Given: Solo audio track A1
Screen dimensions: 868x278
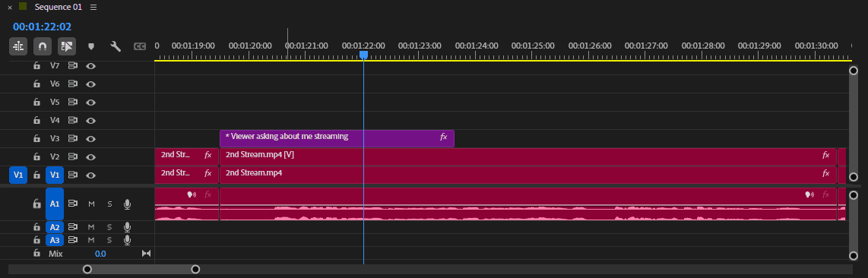Looking at the screenshot, I should (x=109, y=204).
